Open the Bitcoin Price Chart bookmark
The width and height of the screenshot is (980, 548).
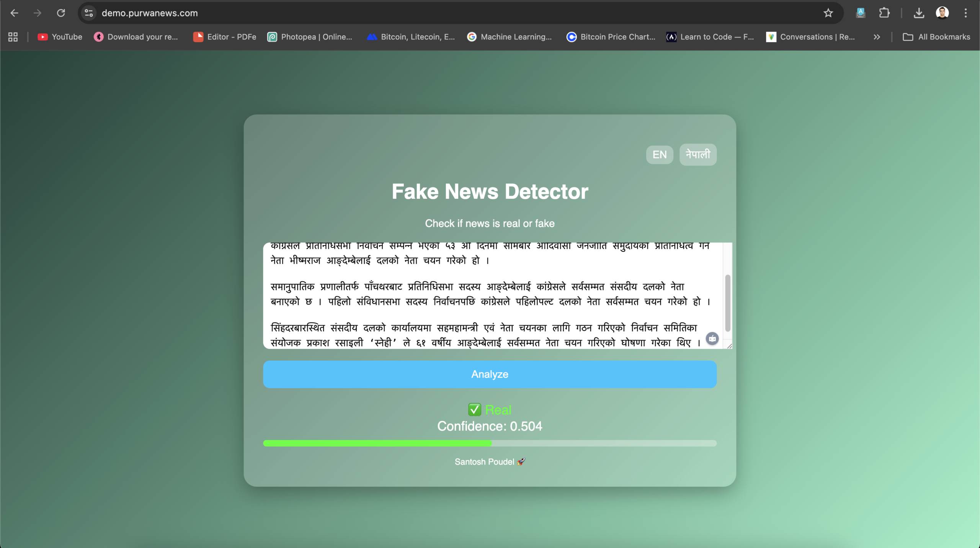coord(611,37)
